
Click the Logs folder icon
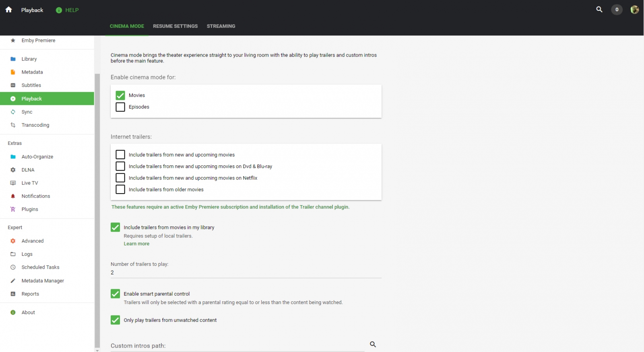13,254
